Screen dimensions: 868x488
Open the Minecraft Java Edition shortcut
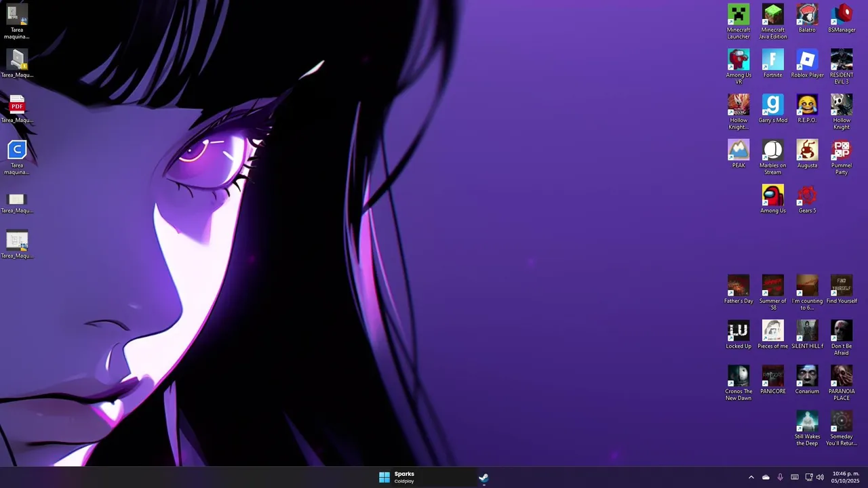773,22
